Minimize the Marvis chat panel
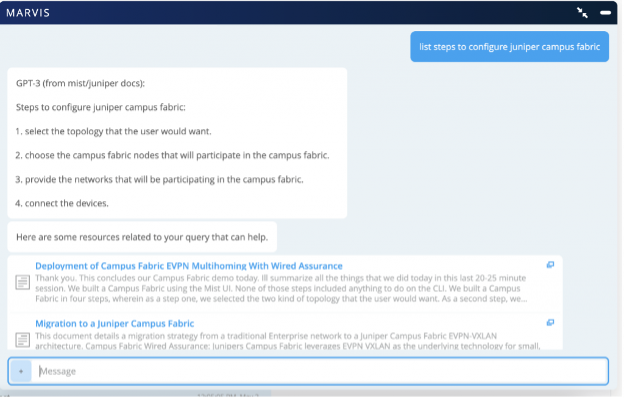Viewport: 624px width, 400px height. point(605,13)
